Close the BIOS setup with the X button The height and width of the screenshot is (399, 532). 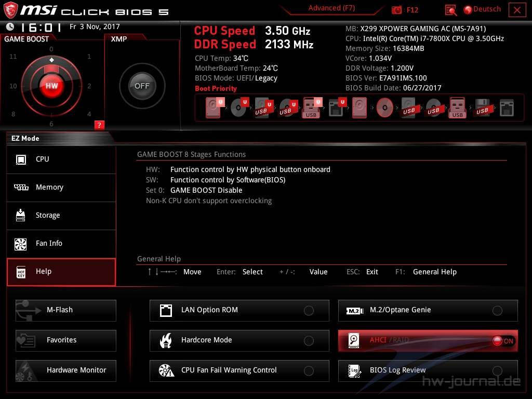click(x=517, y=10)
